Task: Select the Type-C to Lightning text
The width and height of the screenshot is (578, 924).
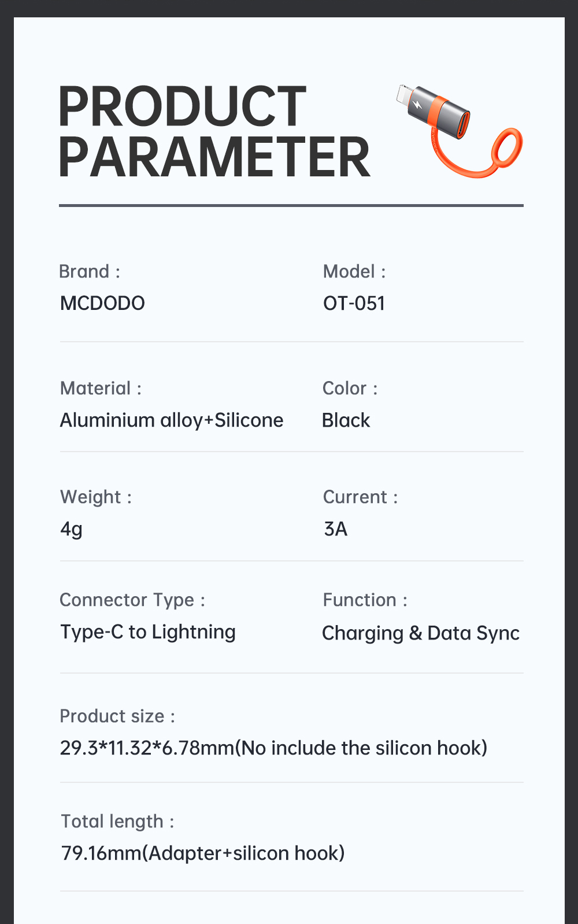Action: 148,631
